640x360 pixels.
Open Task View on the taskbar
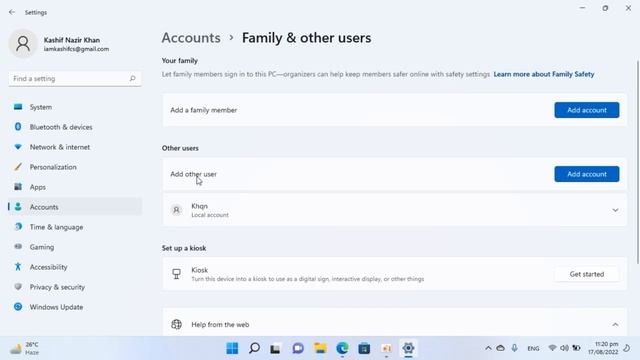pyautogui.click(x=276, y=348)
